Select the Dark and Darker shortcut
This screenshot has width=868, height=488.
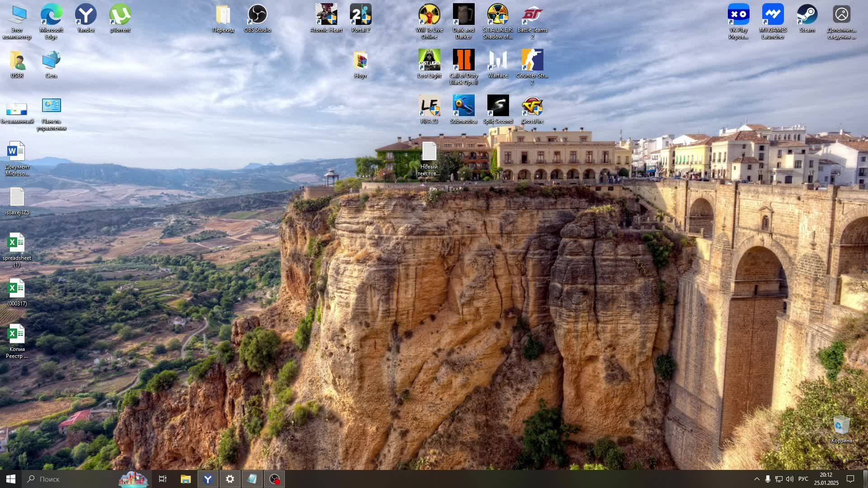[463, 22]
